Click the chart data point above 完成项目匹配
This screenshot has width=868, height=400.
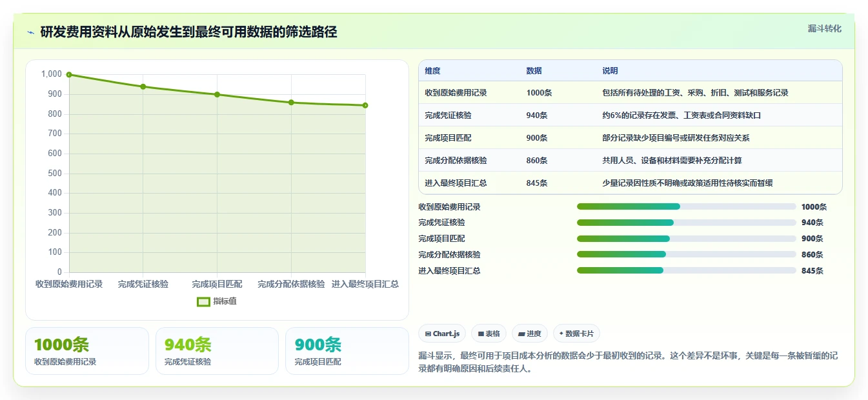(217, 94)
